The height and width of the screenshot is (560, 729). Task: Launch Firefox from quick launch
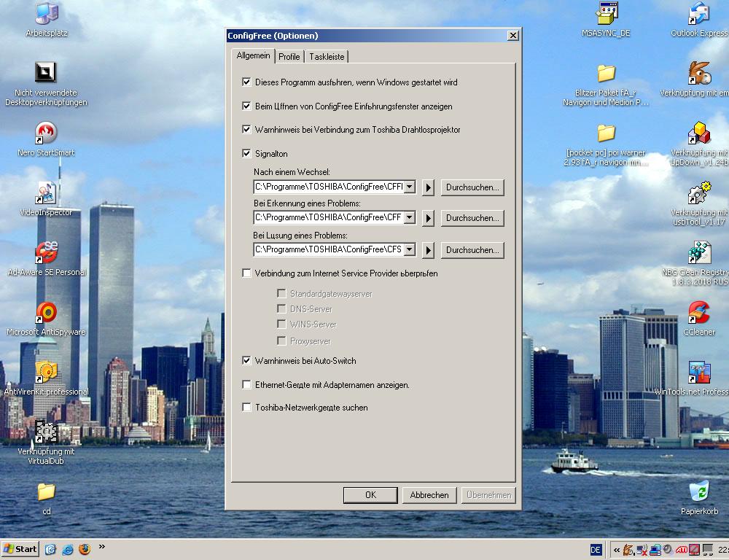(x=85, y=549)
